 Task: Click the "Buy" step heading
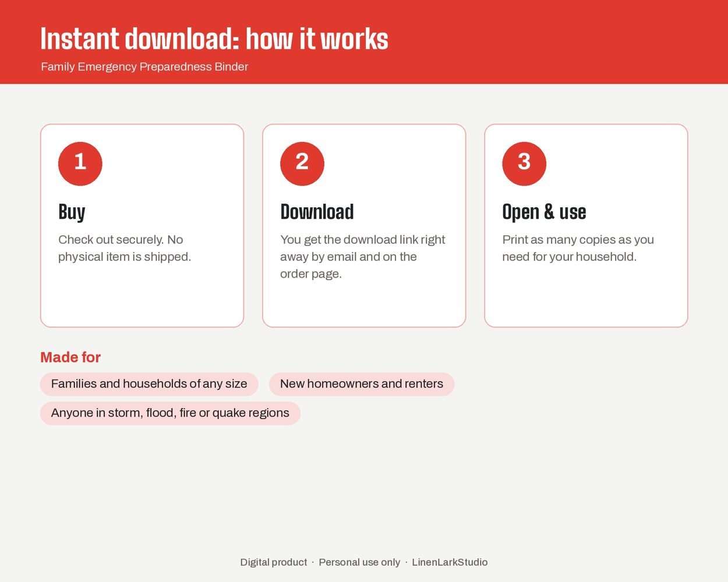[72, 212]
